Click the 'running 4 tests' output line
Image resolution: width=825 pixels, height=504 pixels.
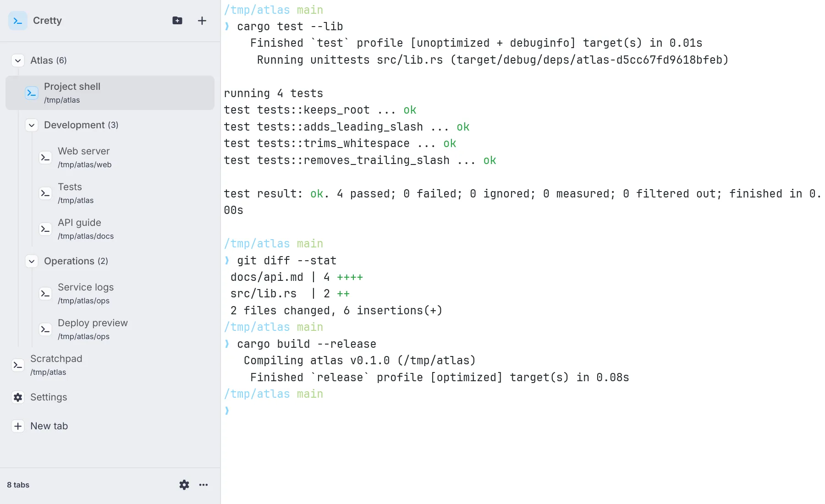pos(274,93)
